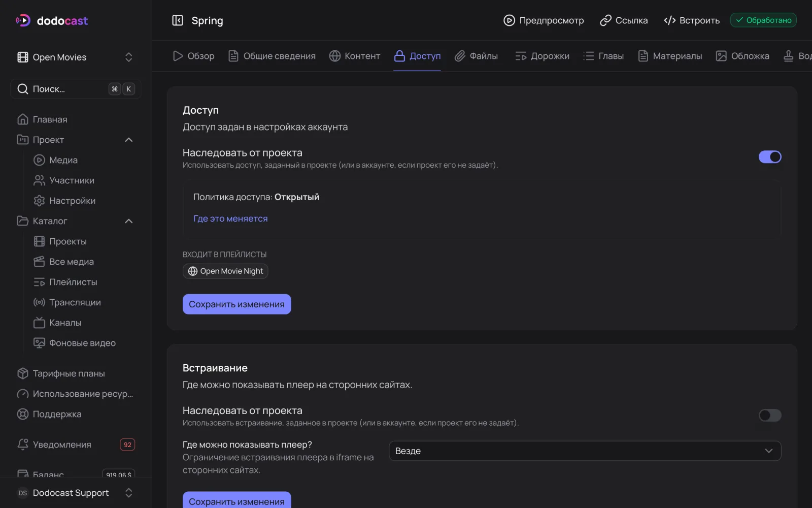Click the Настройки gear icon

click(x=39, y=201)
